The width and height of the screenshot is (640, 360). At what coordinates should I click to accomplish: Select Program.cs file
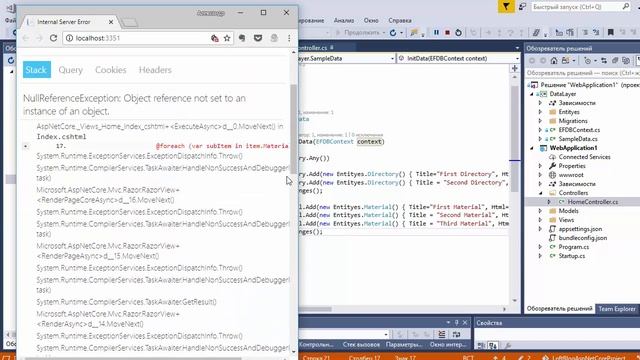(573, 247)
